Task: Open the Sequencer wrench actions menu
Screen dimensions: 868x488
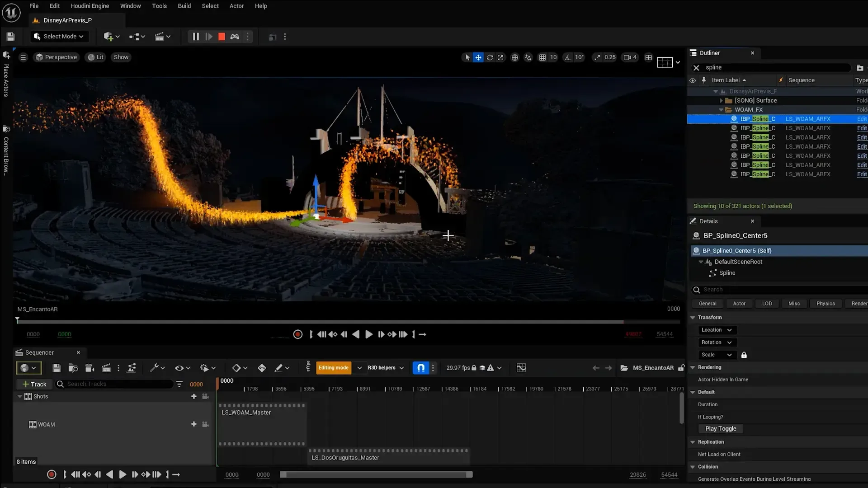Action: tap(157, 368)
